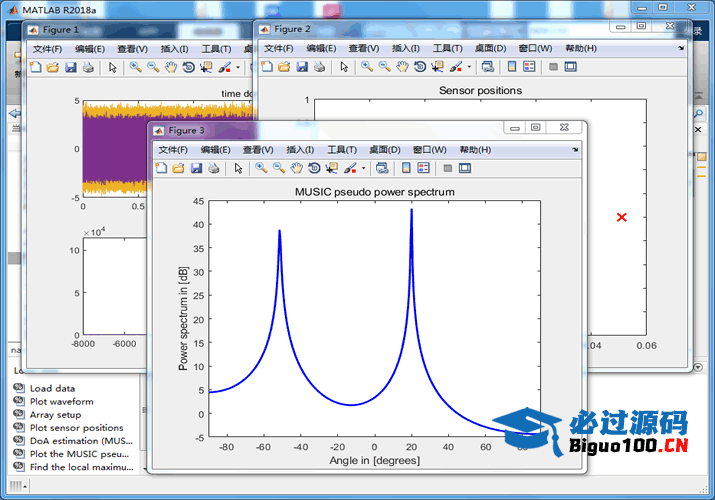Click Figure 3 title bar
Viewport: 715px width, 500px height.
click(x=368, y=130)
